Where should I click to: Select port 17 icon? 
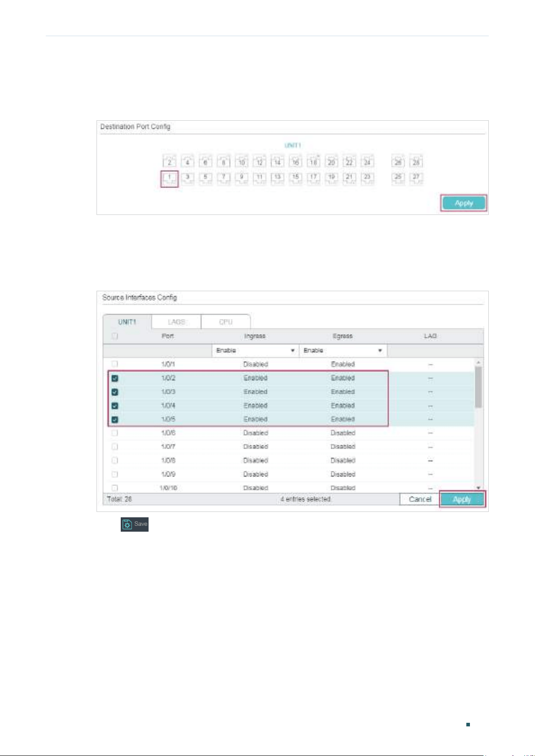pyautogui.click(x=313, y=178)
